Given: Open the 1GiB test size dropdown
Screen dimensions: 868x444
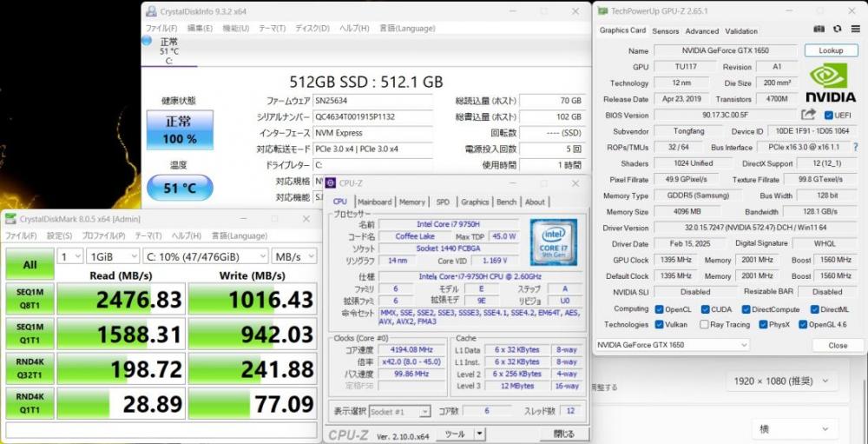Looking at the screenshot, I should pyautogui.click(x=112, y=256).
